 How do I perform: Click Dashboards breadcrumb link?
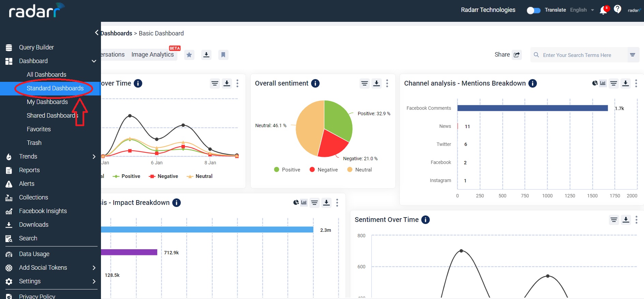(116, 33)
